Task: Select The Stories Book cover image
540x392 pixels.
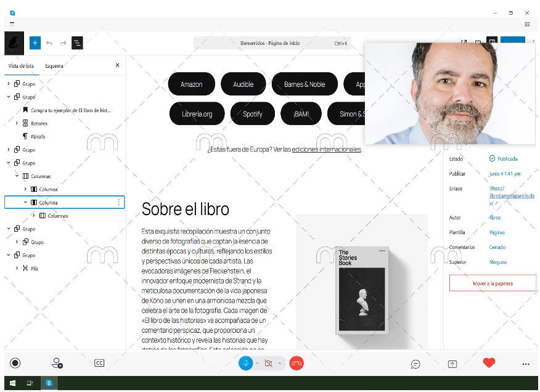Action: point(362,282)
